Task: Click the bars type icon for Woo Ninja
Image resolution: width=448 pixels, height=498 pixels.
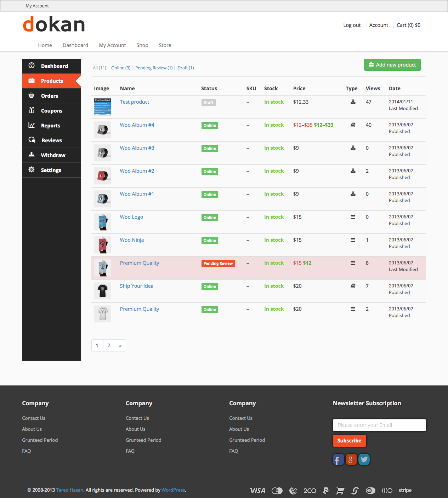Action: (x=353, y=240)
